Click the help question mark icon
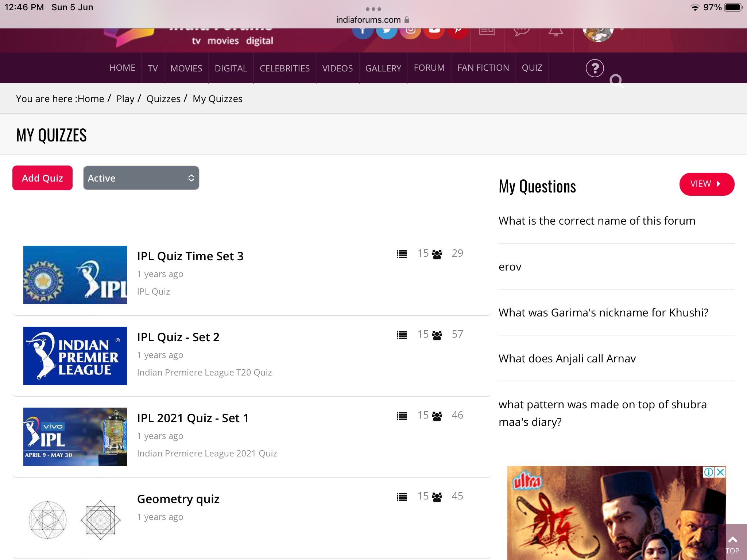Screen dimensions: 747x560 [x=595, y=68]
